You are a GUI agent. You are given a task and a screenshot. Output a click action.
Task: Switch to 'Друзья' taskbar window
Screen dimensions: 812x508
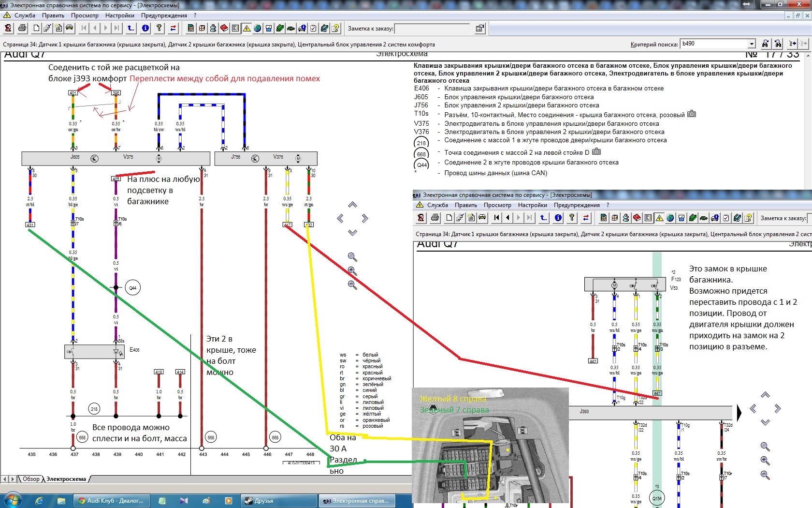(x=279, y=501)
